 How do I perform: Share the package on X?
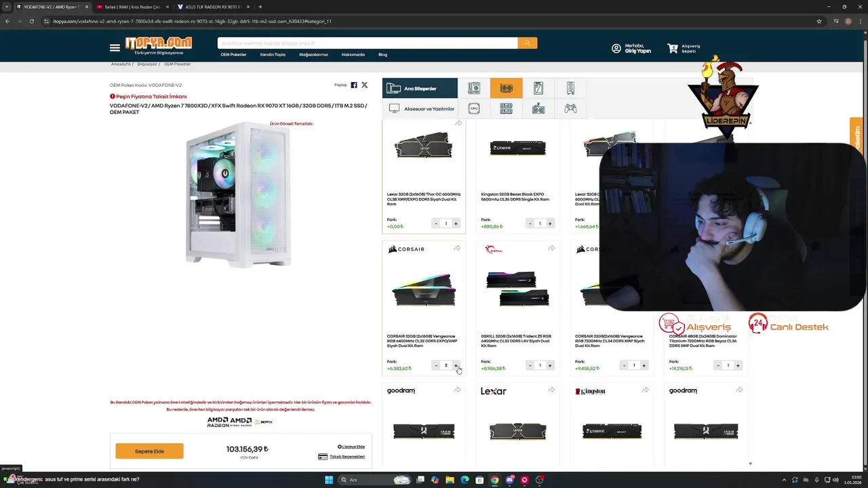[364, 85]
